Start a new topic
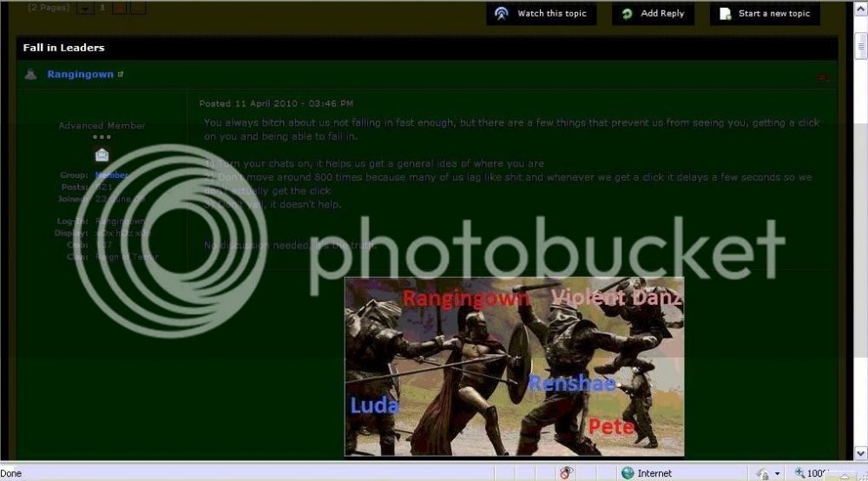This screenshot has height=481, width=868. click(x=765, y=14)
